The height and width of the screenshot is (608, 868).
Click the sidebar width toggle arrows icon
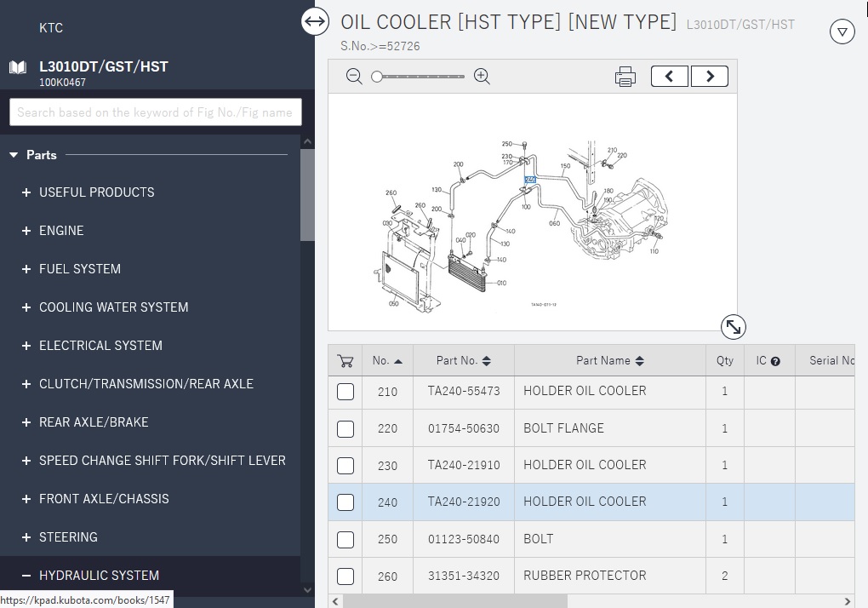pyautogui.click(x=315, y=22)
